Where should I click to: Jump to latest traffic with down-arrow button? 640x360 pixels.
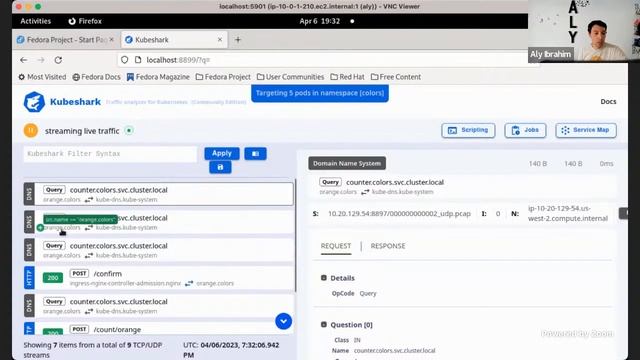pos(283,321)
